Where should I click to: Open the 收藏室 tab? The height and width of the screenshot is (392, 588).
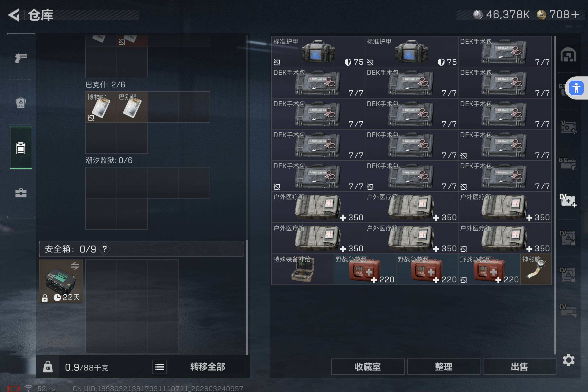click(x=368, y=367)
